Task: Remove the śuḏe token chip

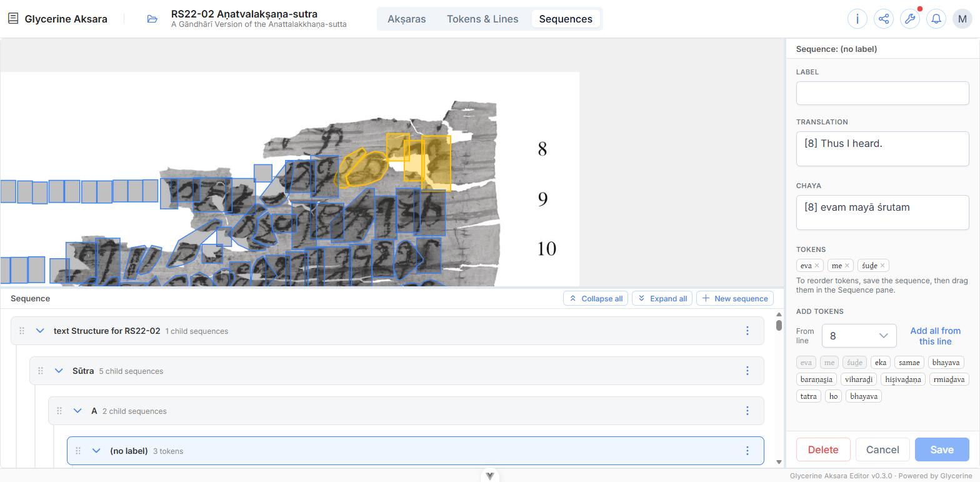Action: click(x=882, y=266)
